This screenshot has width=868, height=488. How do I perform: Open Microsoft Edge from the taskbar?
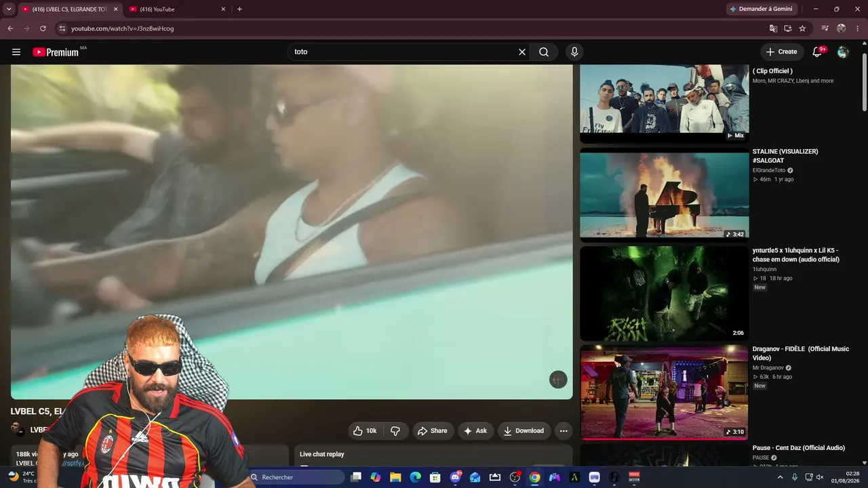pos(416,477)
